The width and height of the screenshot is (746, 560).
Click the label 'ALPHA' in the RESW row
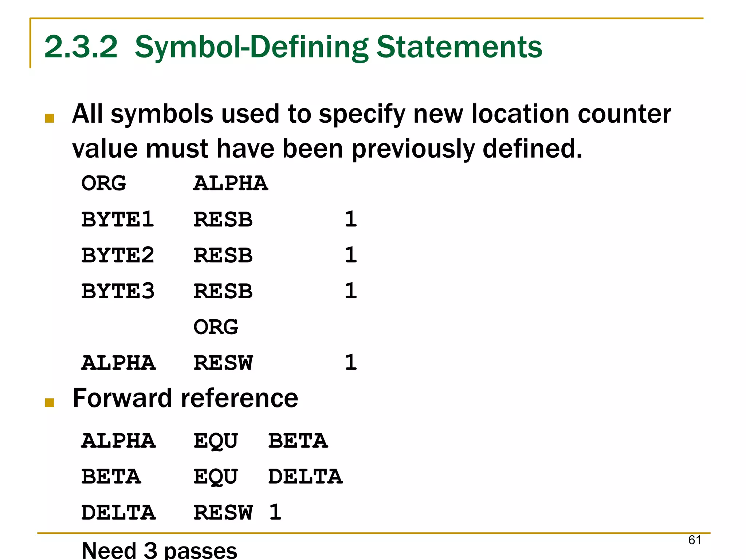point(119,363)
